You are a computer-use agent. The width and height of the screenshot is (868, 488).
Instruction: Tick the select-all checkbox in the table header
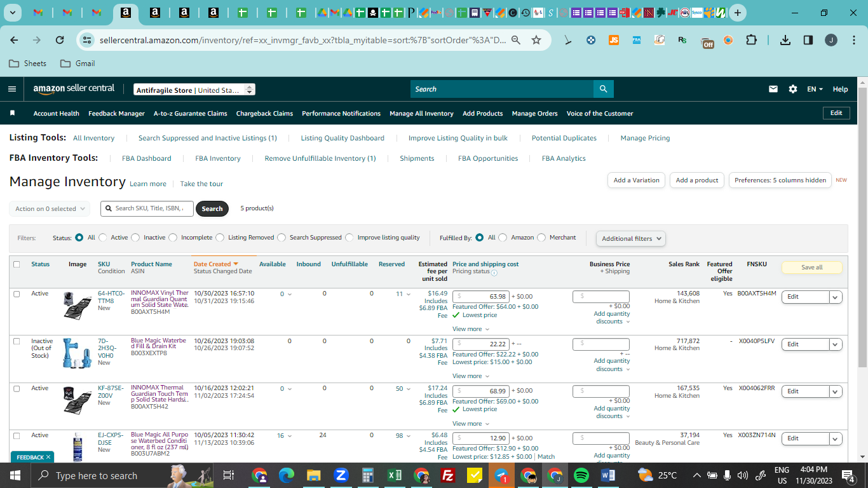point(17,264)
